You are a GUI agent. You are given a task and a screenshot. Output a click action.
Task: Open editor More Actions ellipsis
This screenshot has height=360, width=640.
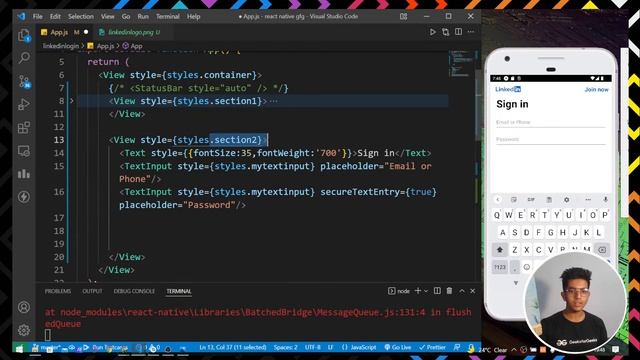[x=471, y=32]
